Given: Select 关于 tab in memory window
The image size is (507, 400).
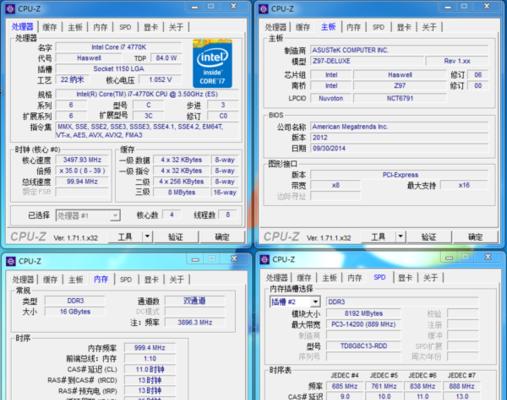Looking at the screenshot, I should [177, 279].
